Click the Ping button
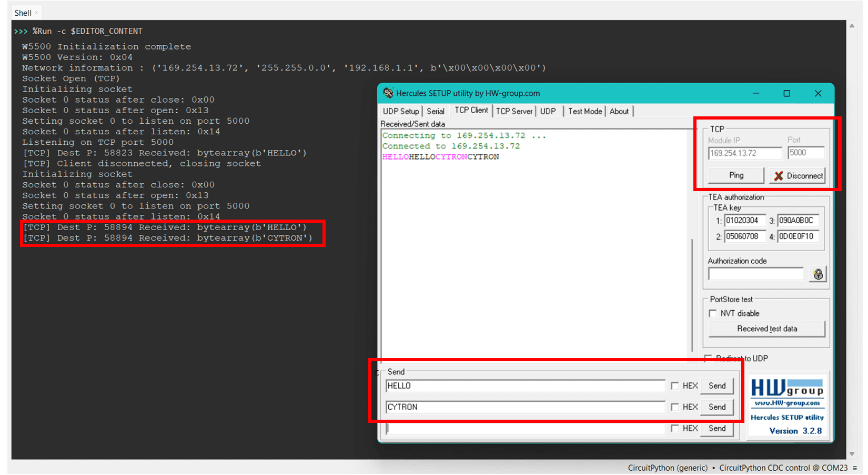 coord(736,175)
